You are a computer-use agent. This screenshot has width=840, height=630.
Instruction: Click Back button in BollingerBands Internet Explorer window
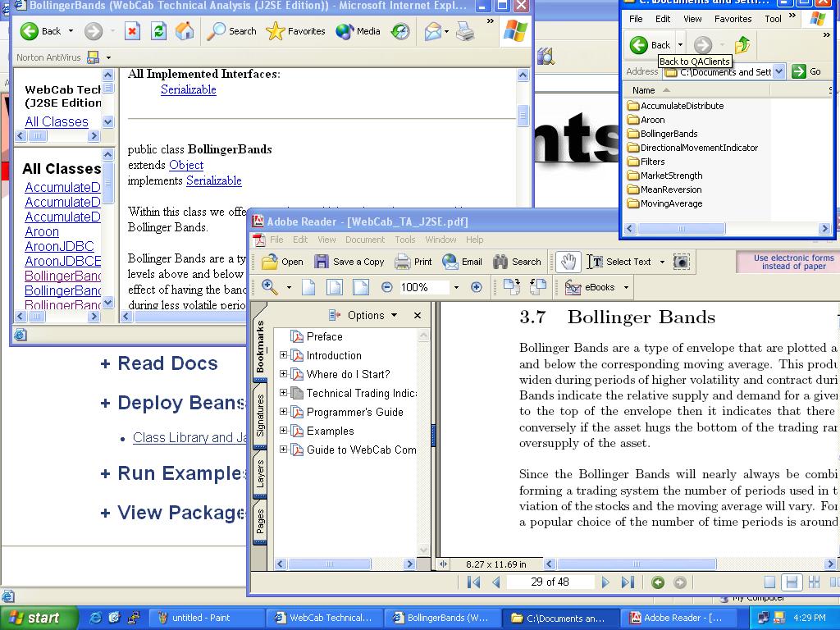point(41,31)
